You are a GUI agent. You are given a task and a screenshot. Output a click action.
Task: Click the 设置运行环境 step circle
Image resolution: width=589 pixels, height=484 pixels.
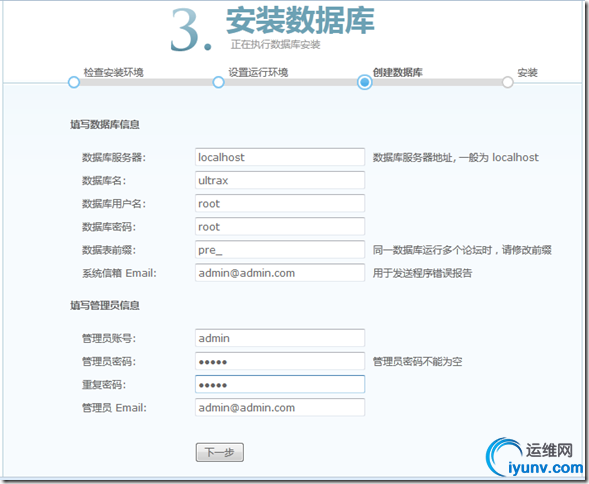pos(218,82)
